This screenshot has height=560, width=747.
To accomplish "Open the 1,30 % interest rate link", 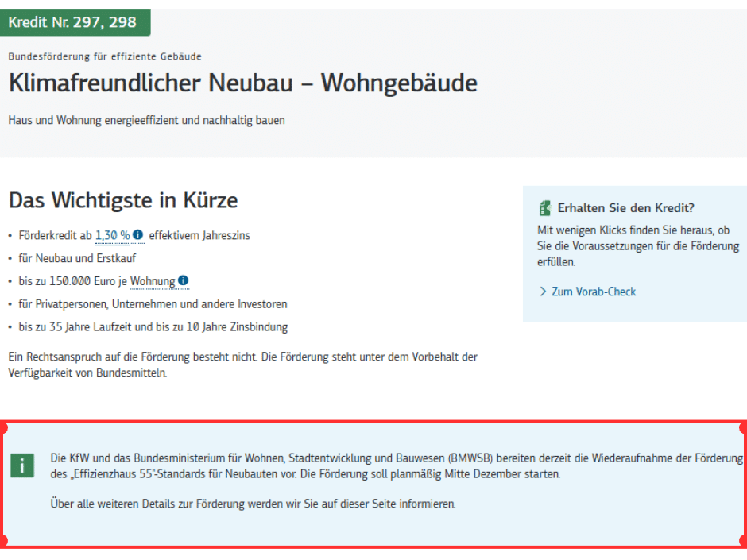I will click(x=112, y=236).
